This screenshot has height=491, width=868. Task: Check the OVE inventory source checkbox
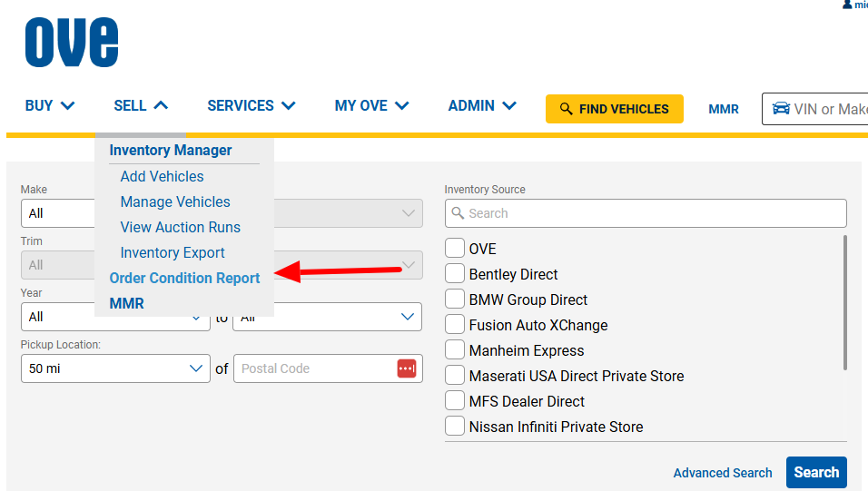tap(455, 249)
